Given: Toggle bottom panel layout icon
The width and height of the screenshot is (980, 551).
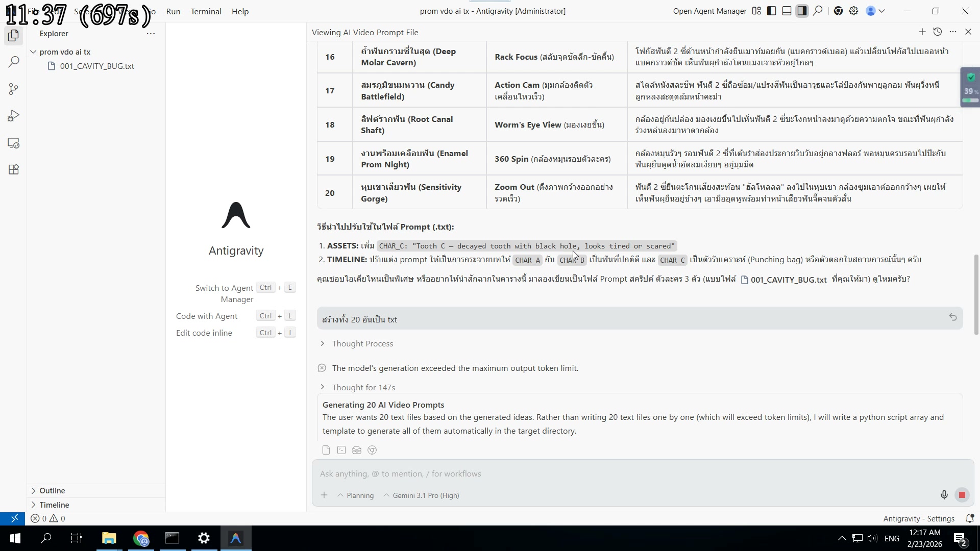Looking at the screenshot, I should (787, 11).
